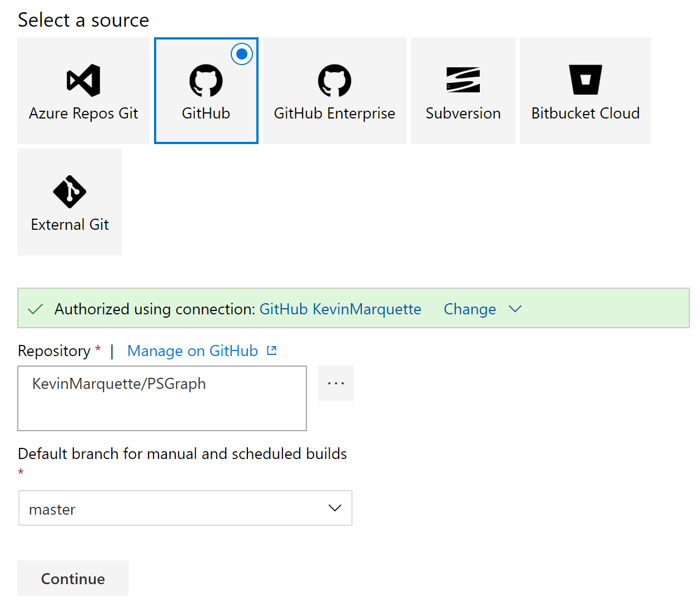Choose the GitHub Enterprise logo icon
The height and width of the screenshot is (607, 700).
pos(335,80)
